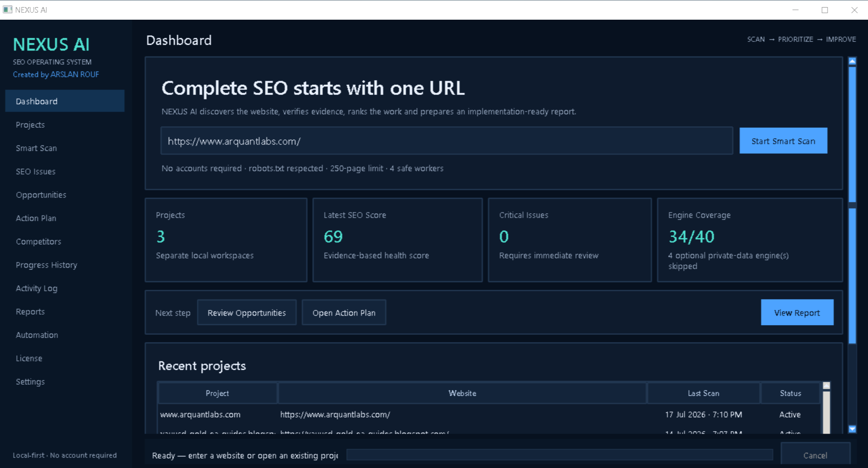Viewport: 868px width, 468px height.
Task: Click 'Ready — enter a website' status text
Action: point(245,455)
